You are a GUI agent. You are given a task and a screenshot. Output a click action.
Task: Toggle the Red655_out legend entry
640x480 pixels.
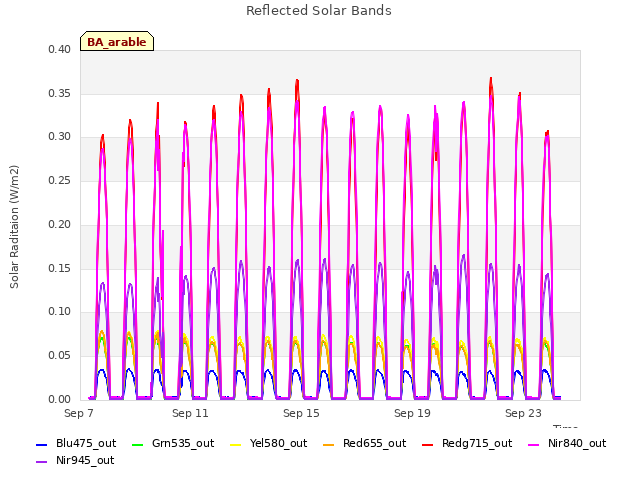[364, 444]
